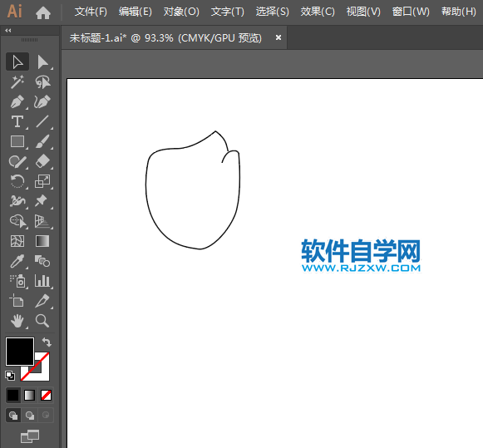Select the Curvature tool
The height and width of the screenshot is (448, 483).
(42, 101)
